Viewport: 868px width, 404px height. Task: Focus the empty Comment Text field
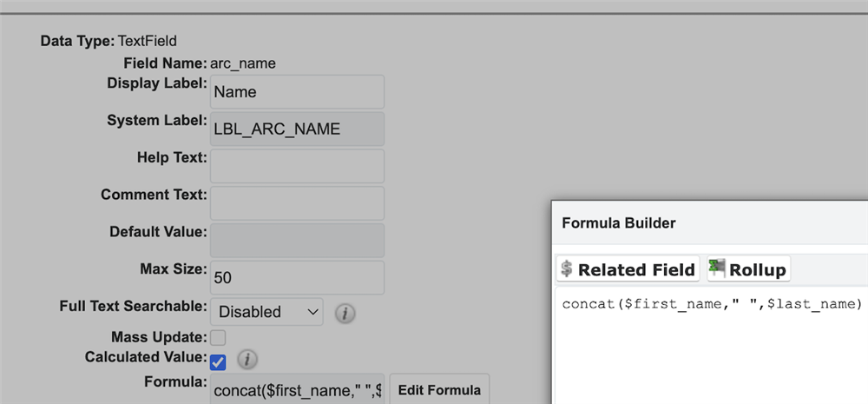click(297, 203)
